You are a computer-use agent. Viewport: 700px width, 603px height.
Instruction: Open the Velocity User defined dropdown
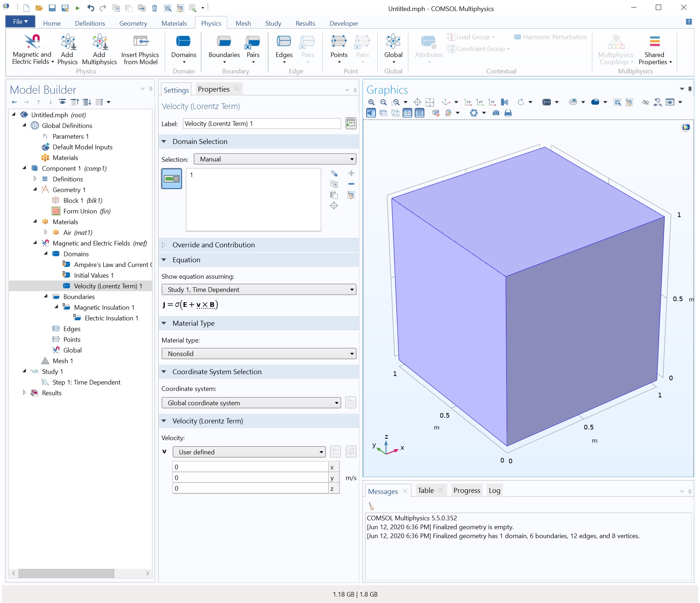[x=249, y=452]
